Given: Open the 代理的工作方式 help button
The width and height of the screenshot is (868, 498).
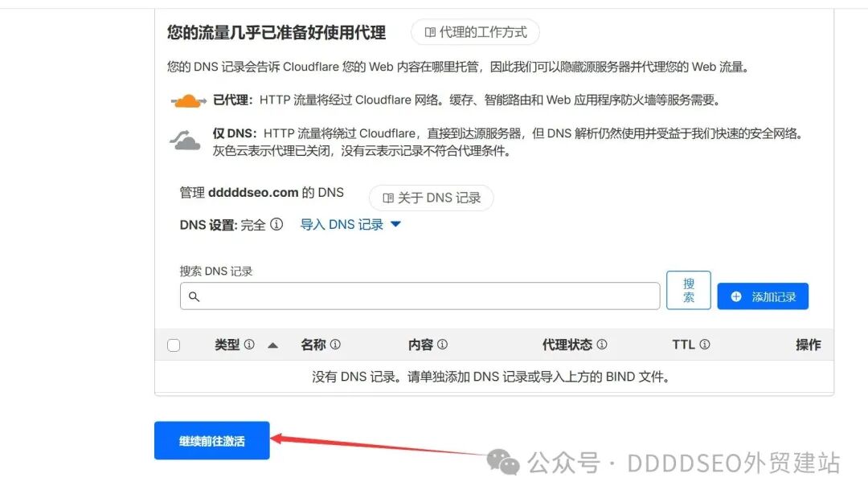Looking at the screenshot, I should (475, 32).
